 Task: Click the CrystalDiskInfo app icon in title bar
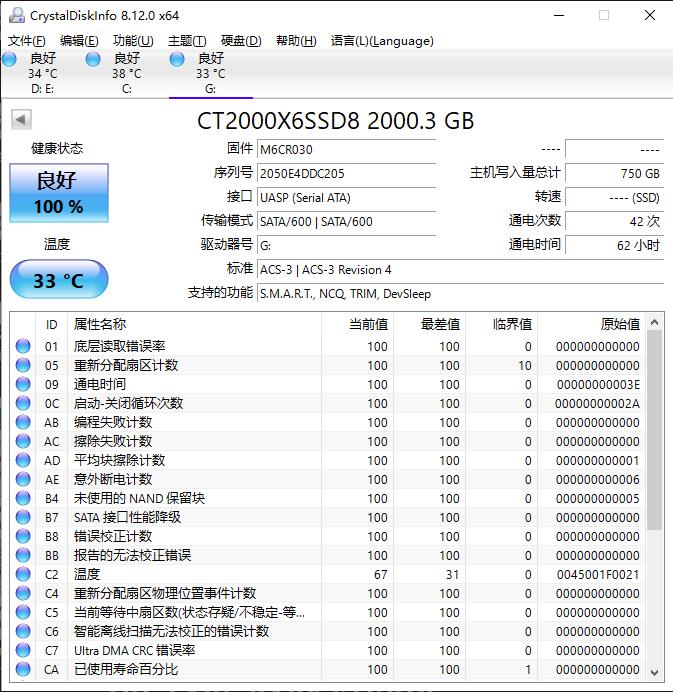click(x=16, y=15)
